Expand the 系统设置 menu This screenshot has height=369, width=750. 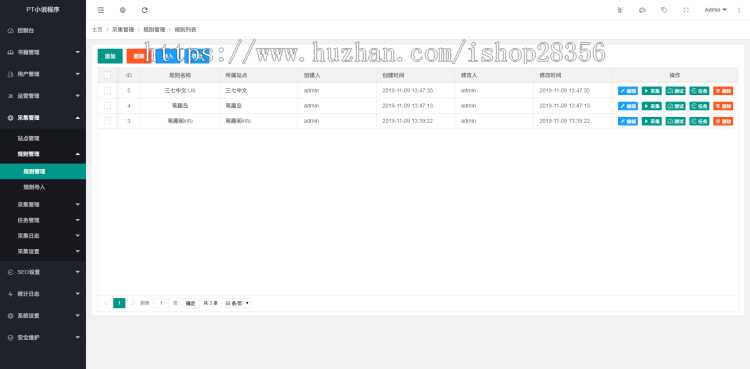tap(43, 316)
